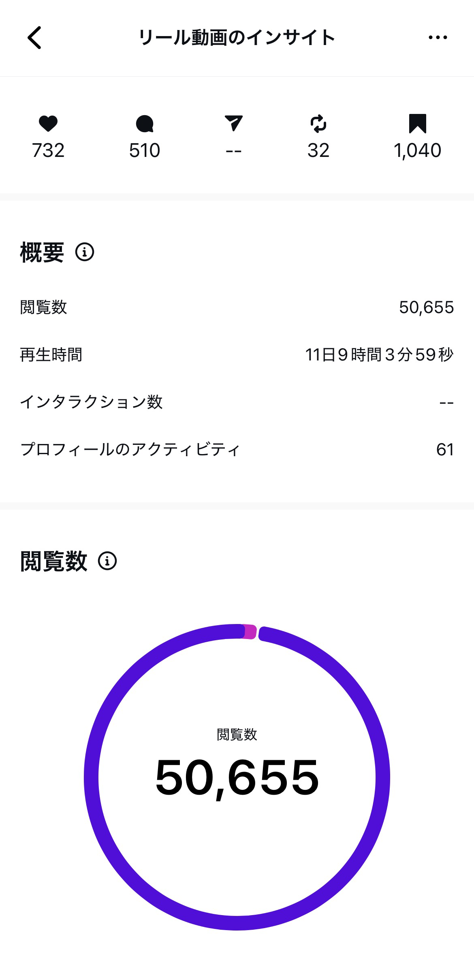Tap the 732 likes count
This screenshot has width=474, height=980.
pyautogui.click(x=48, y=150)
